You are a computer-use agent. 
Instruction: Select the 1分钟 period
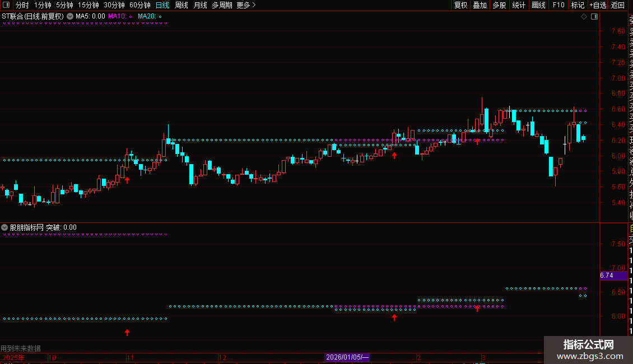point(43,5)
